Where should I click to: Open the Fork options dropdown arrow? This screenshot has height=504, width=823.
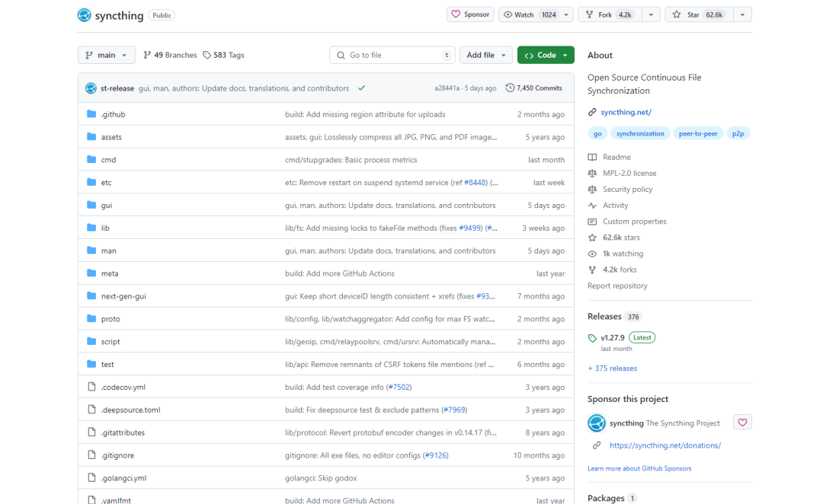650,14
